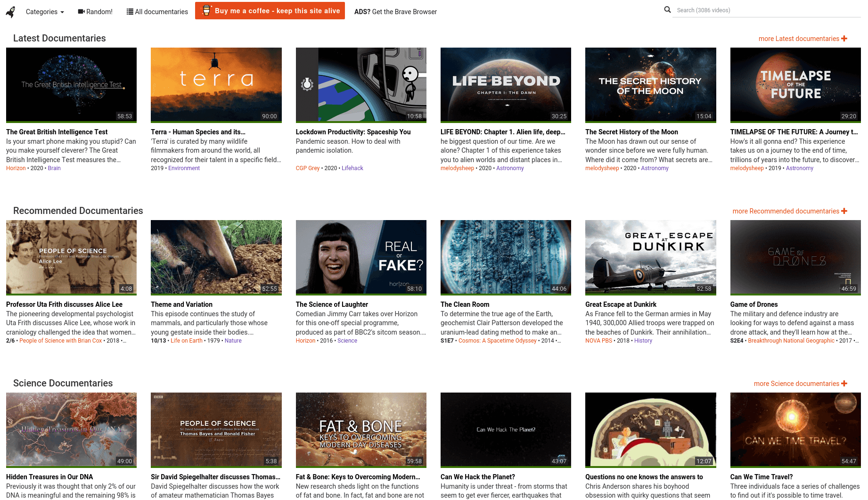Expand the Categories dropdown menu
868x500 pixels.
pos(45,12)
